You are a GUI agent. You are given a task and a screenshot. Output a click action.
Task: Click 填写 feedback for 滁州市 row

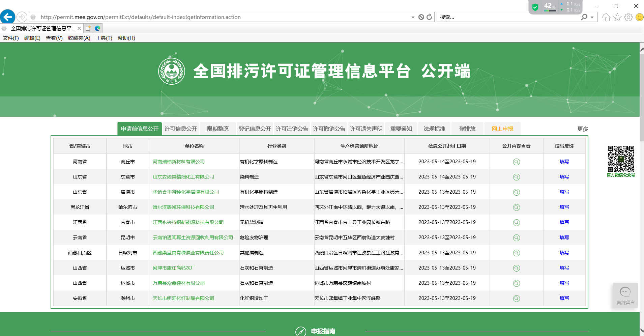pos(564,298)
